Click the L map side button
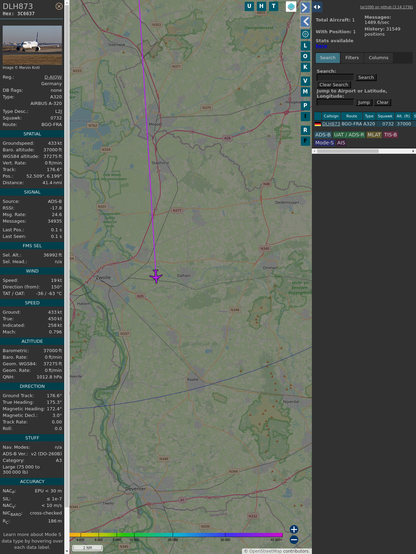This screenshot has width=416, height=554. click(x=305, y=46)
